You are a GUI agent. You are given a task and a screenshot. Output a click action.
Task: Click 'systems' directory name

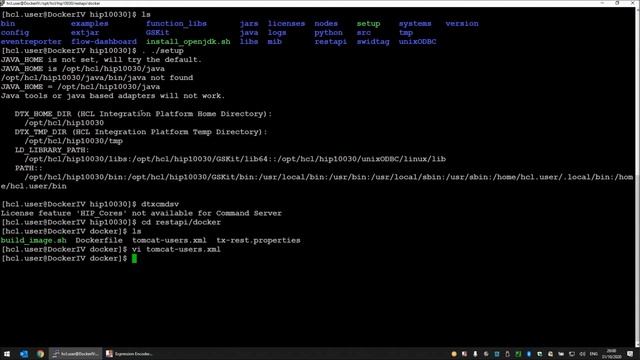pyautogui.click(x=415, y=24)
